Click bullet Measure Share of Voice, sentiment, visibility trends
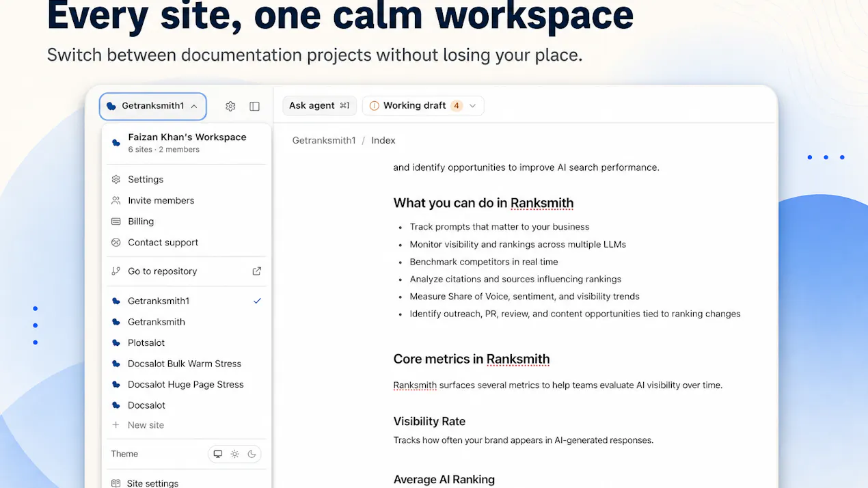The width and height of the screenshot is (868, 488). tap(525, 297)
